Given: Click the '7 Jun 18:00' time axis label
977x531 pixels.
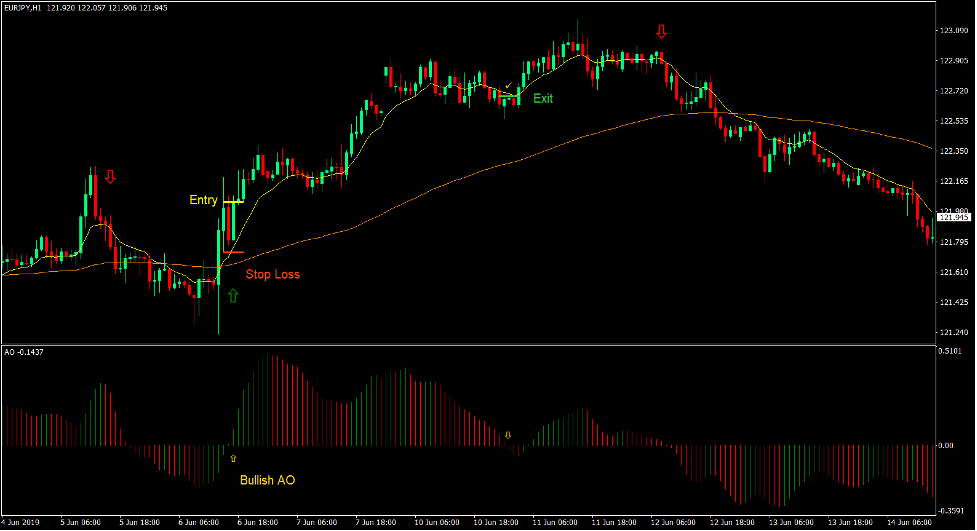Looking at the screenshot, I should (x=375, y=523).
